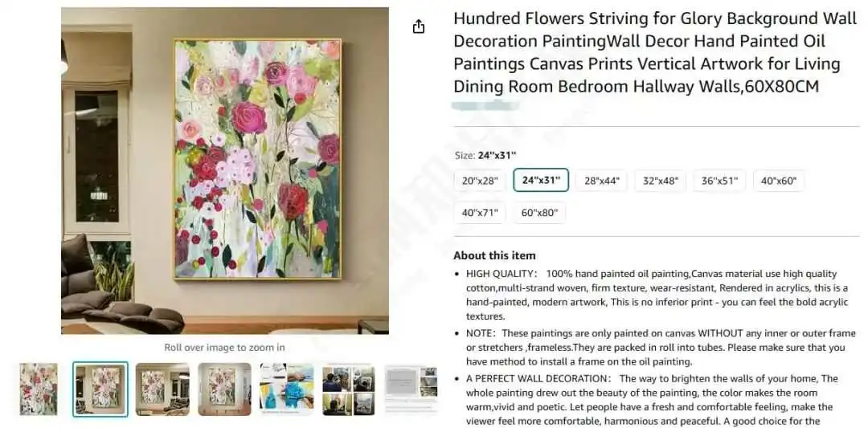
Task: Pick the 40"x71" size option
Action: click(480, 212)
